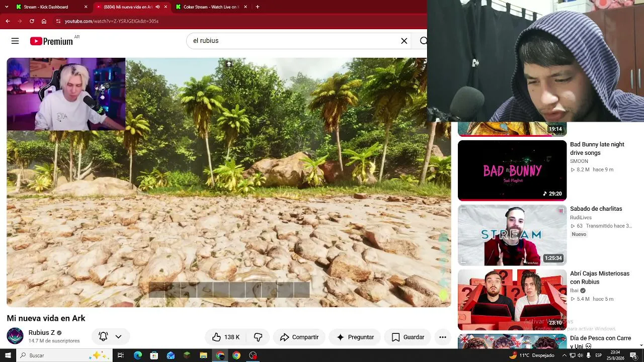Screen dimensions: 644x362
Task: Click the ESP input language indicator
Action: tap(598, 355)
